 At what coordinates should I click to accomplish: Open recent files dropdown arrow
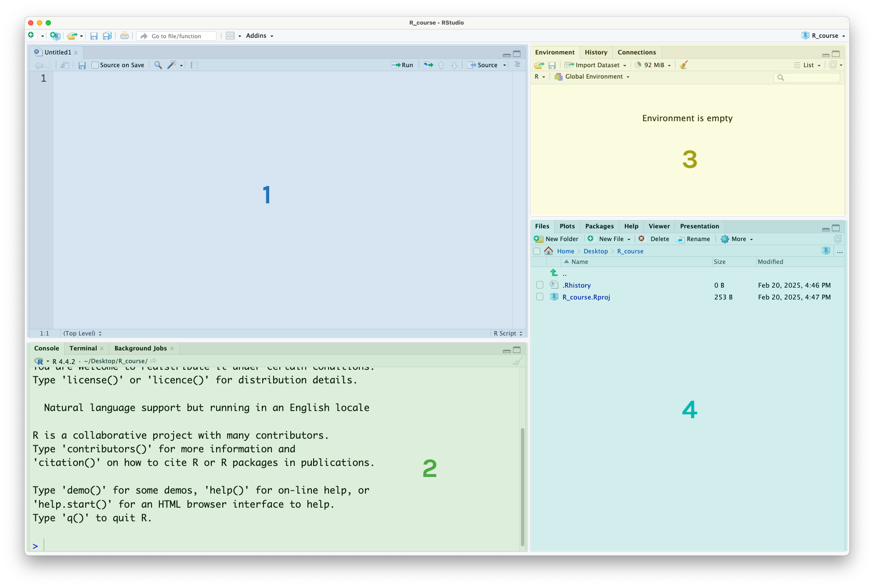point(81,36)
